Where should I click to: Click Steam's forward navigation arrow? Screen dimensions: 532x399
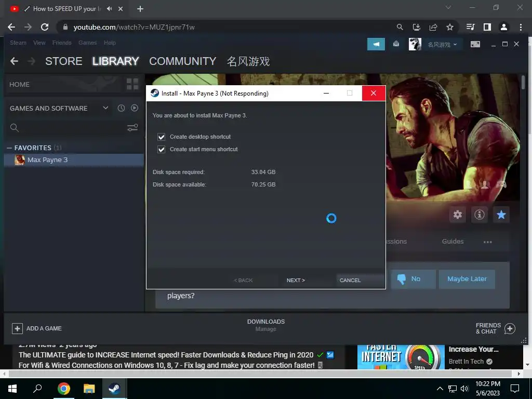pyautogui.click(x=31, y=61)
